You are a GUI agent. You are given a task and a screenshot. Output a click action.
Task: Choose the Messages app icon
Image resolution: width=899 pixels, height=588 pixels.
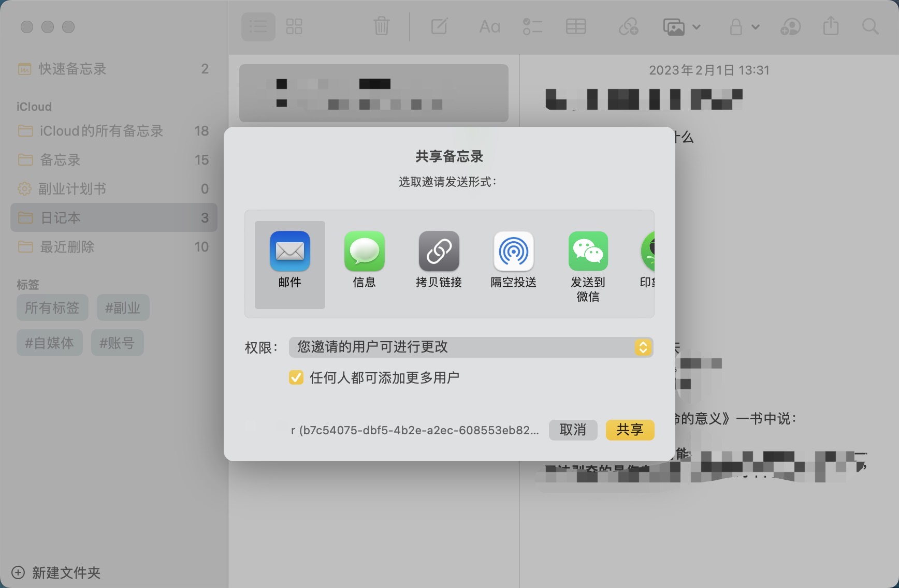pos(364,252)
